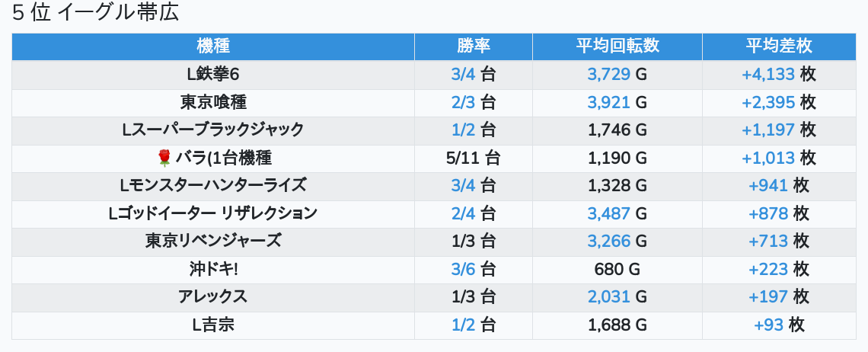
Task: Click the +2,395 枚 value for 東京喰種
Action: 778,102
